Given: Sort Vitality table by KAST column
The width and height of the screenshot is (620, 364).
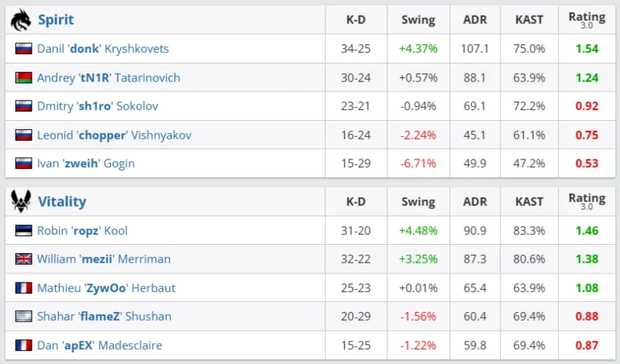Looking at the screenshot, I should (x=529, y=202).
